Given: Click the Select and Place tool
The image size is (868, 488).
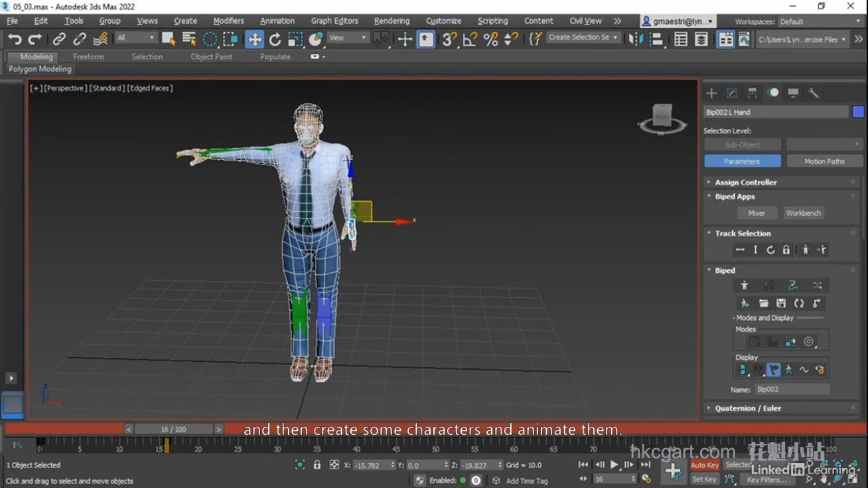Looking at the screenshot, I should coord(316,39).
